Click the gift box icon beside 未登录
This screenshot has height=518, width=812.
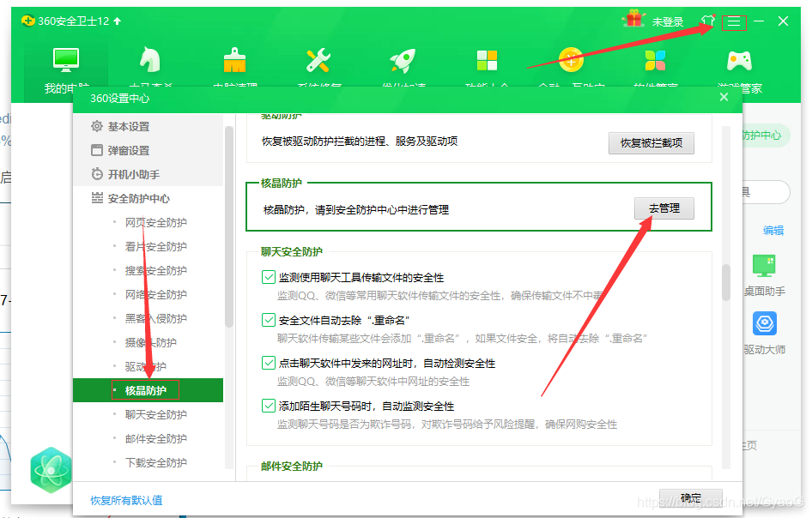point(633,20)
